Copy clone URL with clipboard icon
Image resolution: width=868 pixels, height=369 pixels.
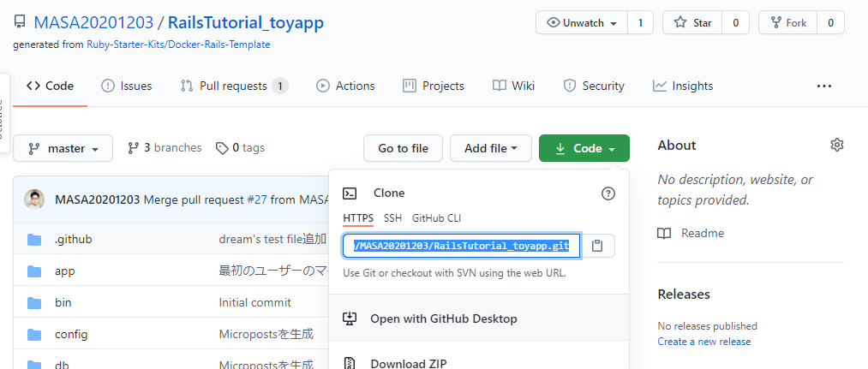click(597, 247)
